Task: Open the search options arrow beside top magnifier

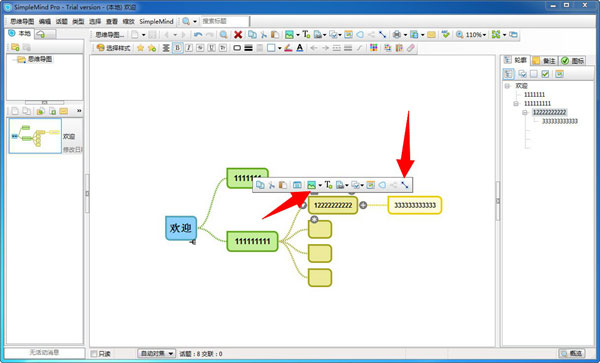Action: click(x=195, y=21)
